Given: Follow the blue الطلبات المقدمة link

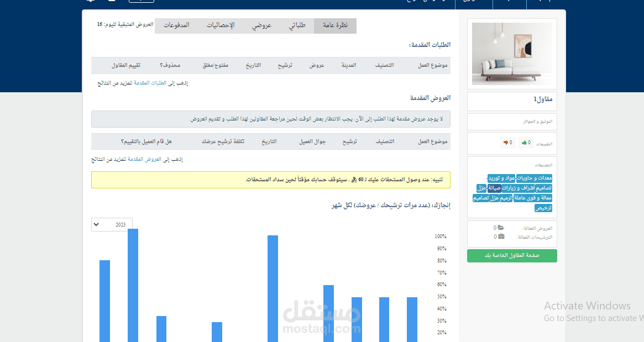Looking at the screenshot, I should (150, 83).
